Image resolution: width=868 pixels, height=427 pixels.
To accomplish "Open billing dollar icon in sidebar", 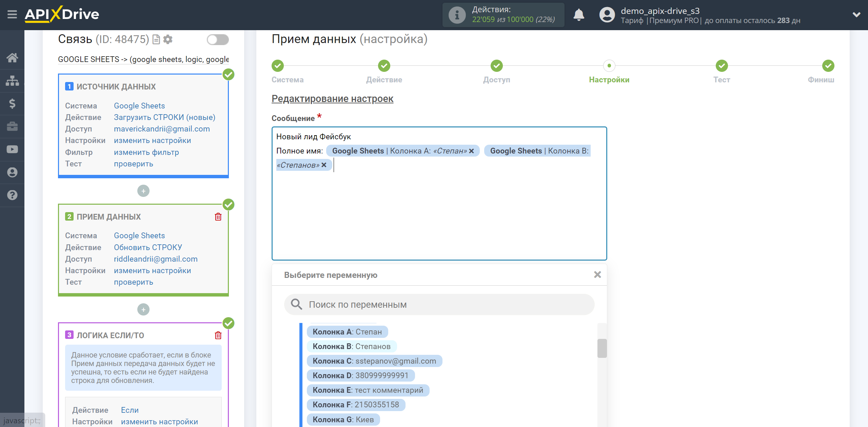I will coord(12,103).
